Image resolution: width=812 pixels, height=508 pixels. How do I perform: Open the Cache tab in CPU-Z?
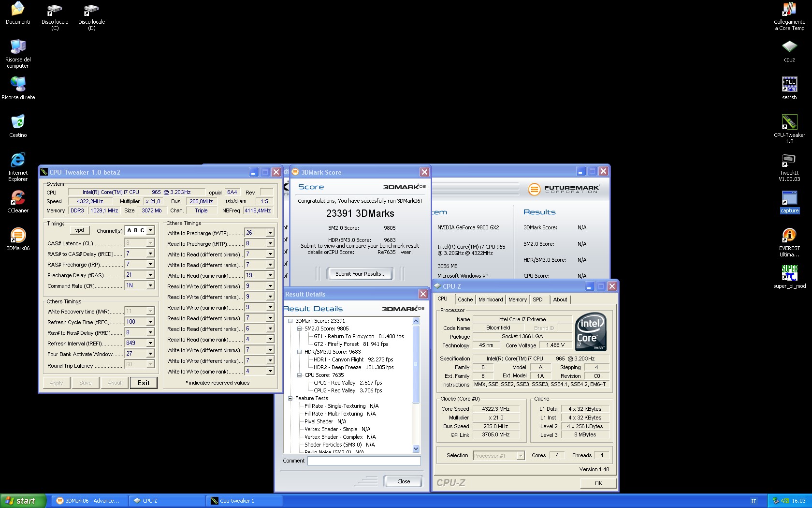tap(465, 299)
